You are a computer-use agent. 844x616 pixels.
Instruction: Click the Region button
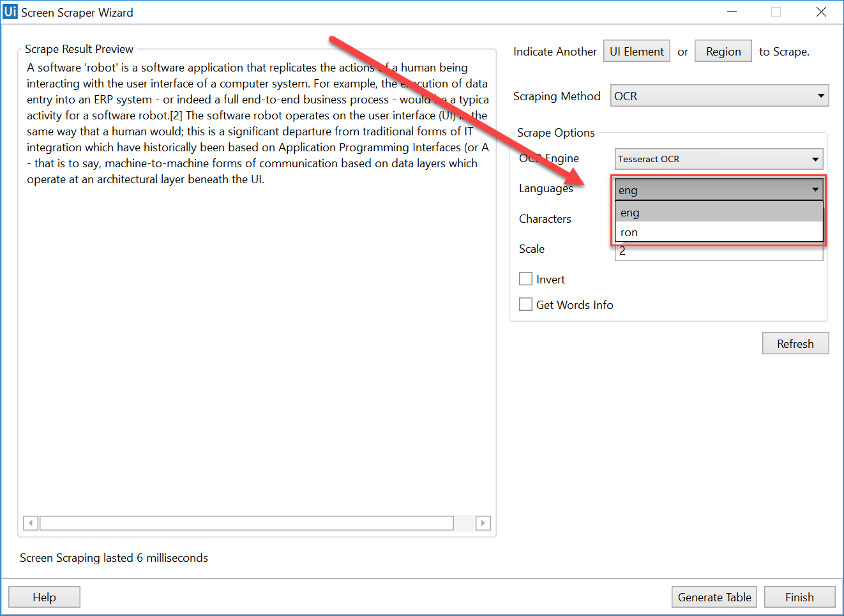(723, 52)
